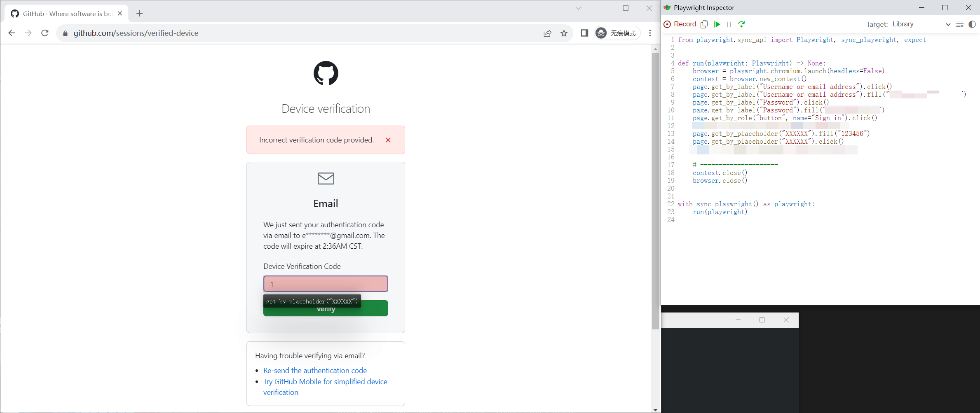The width and height of the screenshot is (980, 413).
Task: Maximize the small dark background window
Action: pyautogui.click(x=762, y=320)
